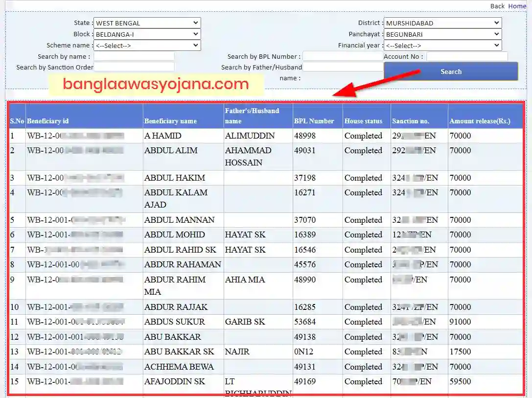
Task: Focus the Search by BPL Number field
Action: tap(343, 56)
